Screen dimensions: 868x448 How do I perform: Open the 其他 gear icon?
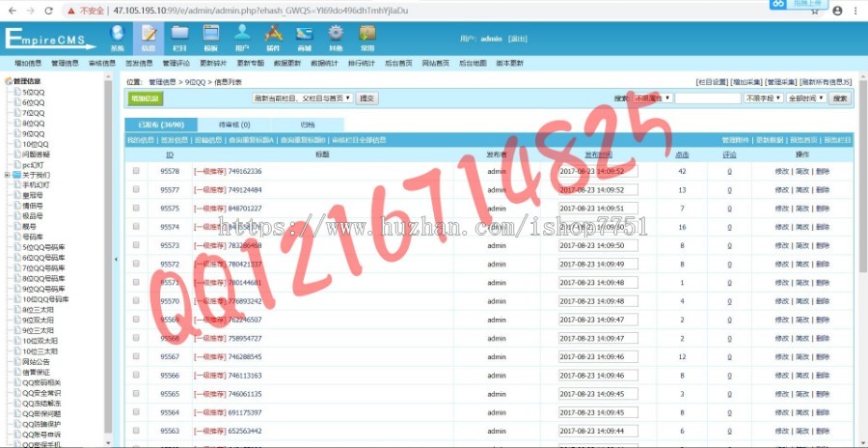pos(336,33)
